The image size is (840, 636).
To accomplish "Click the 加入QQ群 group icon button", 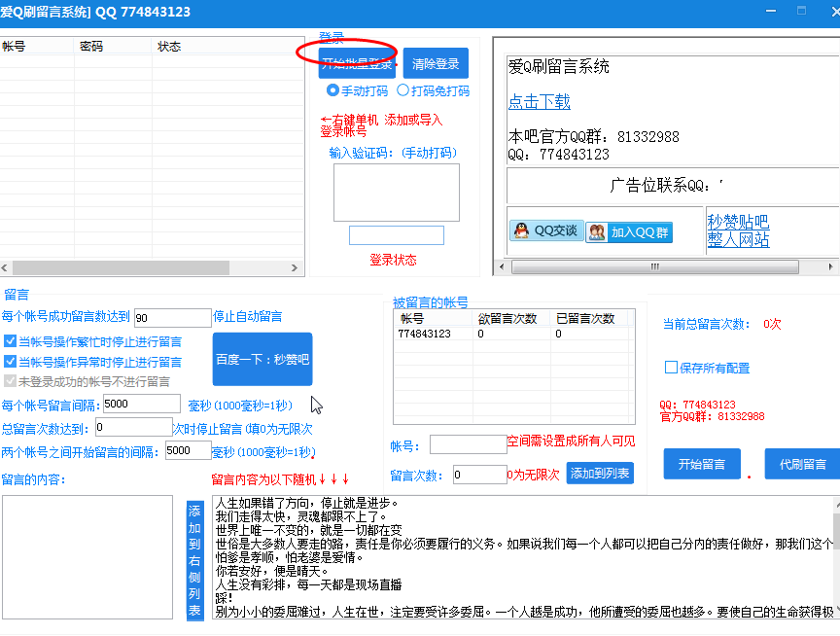I will tap(629, 232).
